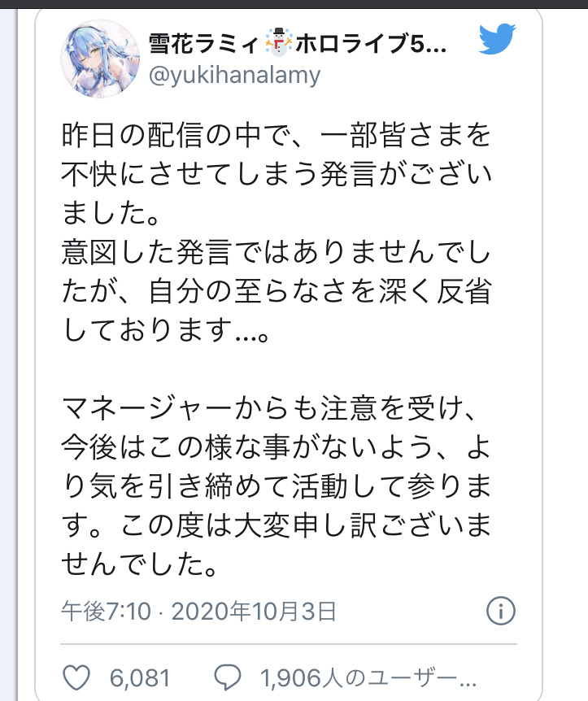Click the line す。この度は大変申し訳ございま
The height and width of the screenshot is (701, 588).
(x=277, y=525)
